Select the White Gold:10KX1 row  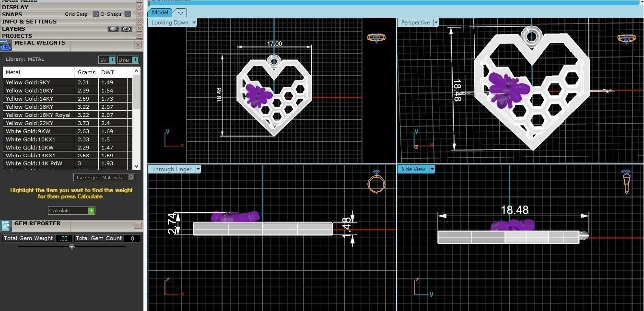point(68,139)
